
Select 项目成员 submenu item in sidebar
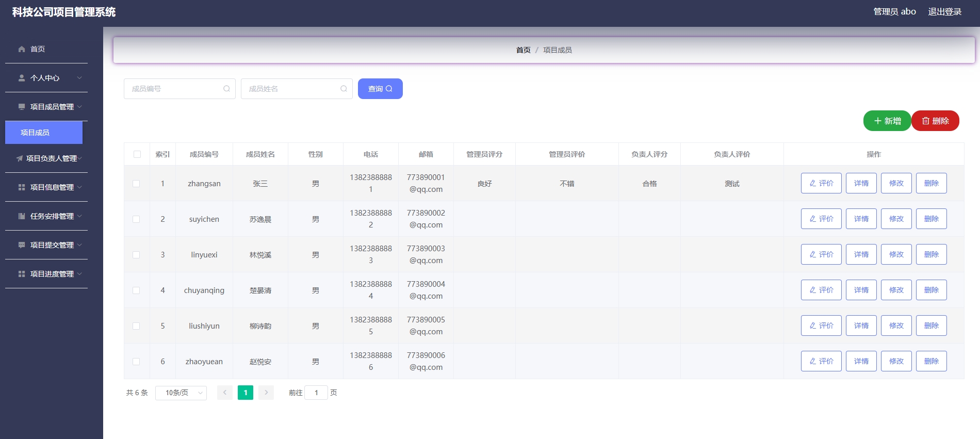pos(44,133)
